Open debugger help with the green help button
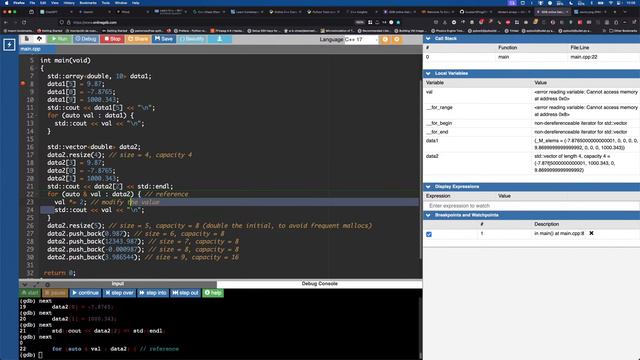The width and height of the screenshot is (640, 360). tap(213, 293)
